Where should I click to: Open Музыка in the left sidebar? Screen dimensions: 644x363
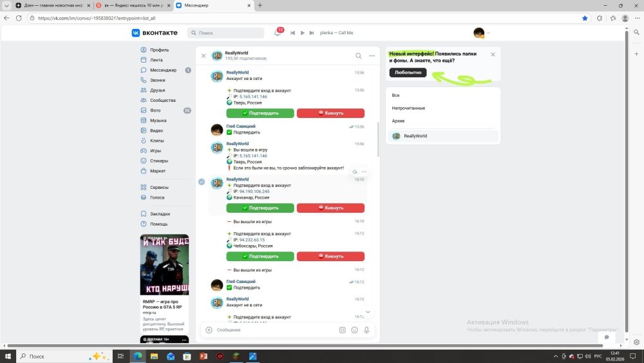pyautogui.click(x=158, y=121)
